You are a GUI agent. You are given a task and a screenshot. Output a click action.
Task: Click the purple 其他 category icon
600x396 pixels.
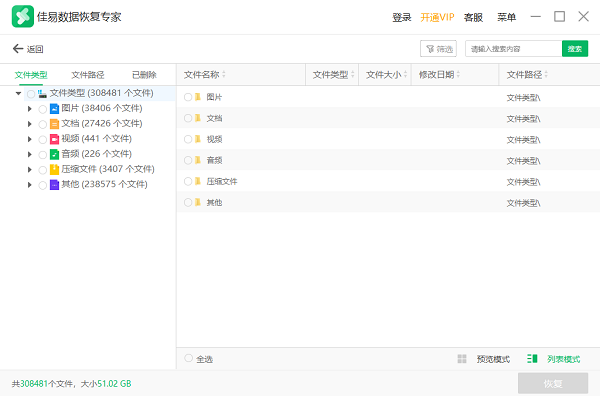[54, 185]
